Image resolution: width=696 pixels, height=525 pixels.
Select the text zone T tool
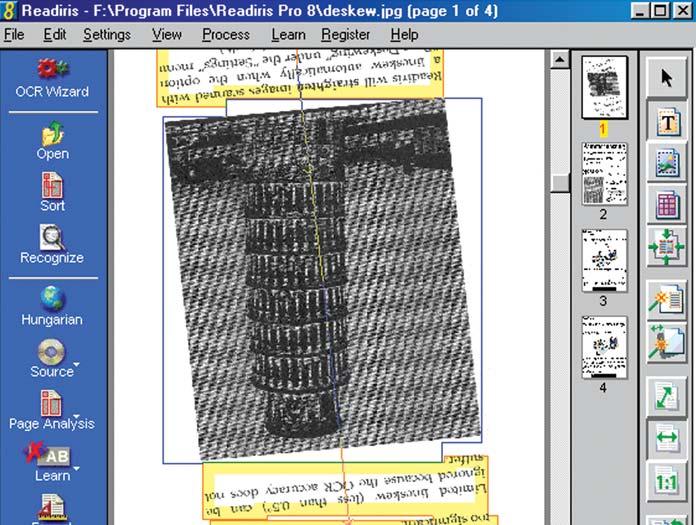click(x=667, y=122)
